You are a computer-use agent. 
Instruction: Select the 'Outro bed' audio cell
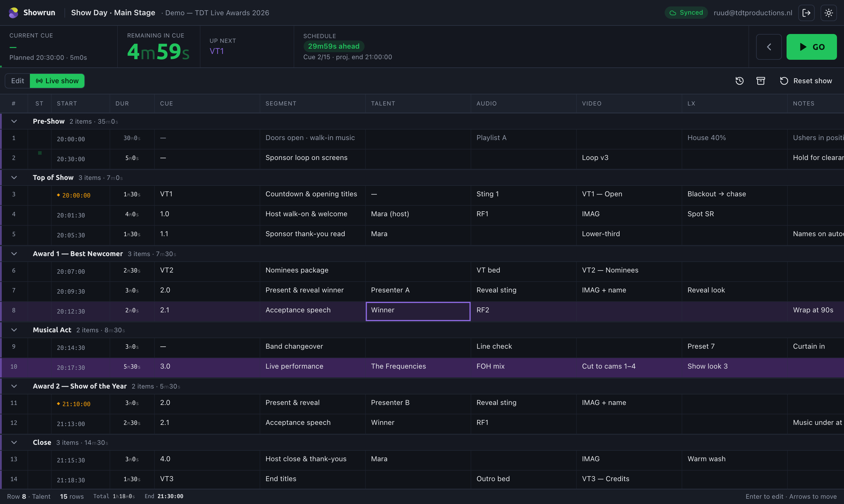tap(523, 480)
